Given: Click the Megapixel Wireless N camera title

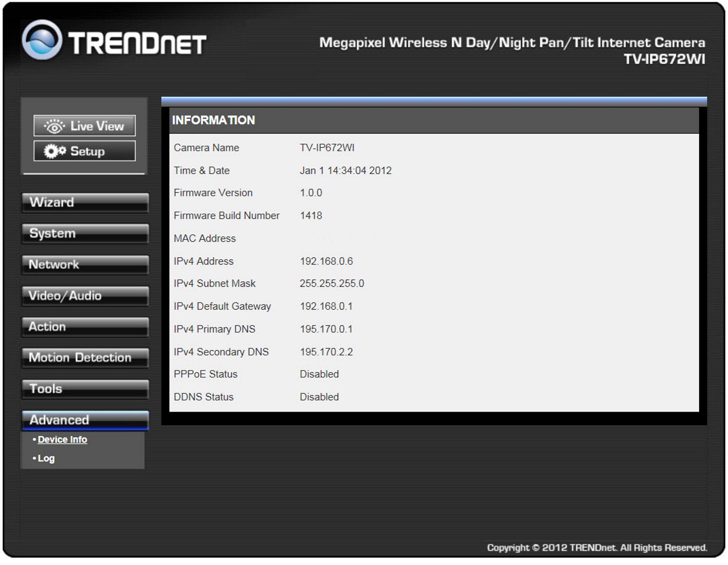Looking at the screenshot, I should (512, 43).
